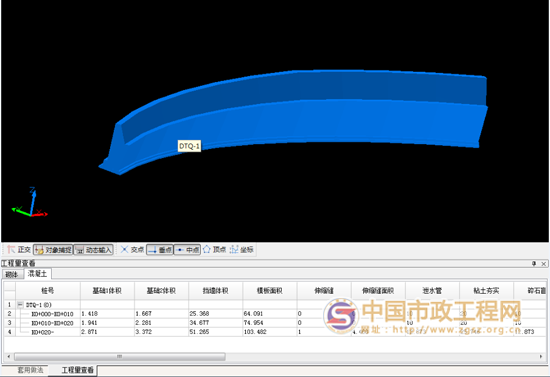Switch to the 混凝土 tab
Viewport: 550px width, 377px height.
click(x=37, y=274)
